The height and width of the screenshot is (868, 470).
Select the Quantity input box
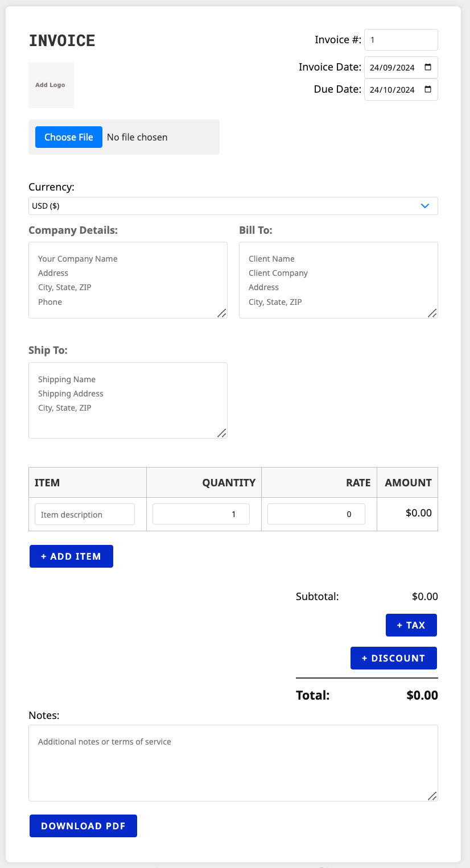201,514
